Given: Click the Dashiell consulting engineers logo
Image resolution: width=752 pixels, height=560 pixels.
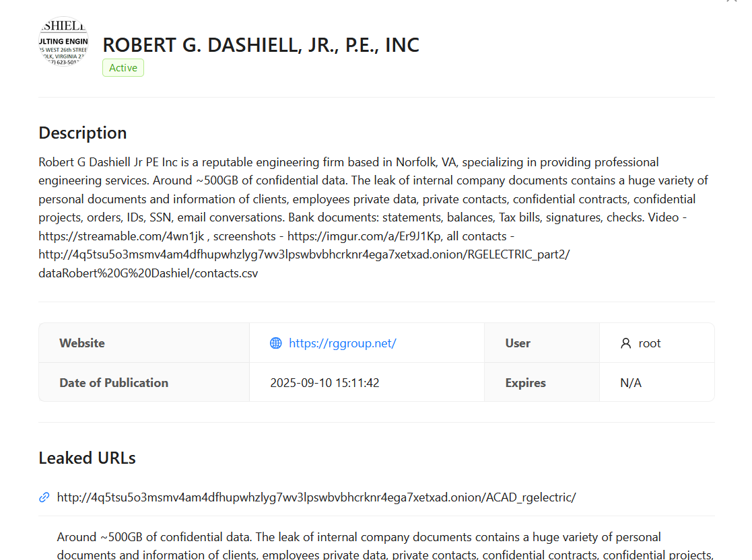Looking at the screenshot, I should (63, 42).
